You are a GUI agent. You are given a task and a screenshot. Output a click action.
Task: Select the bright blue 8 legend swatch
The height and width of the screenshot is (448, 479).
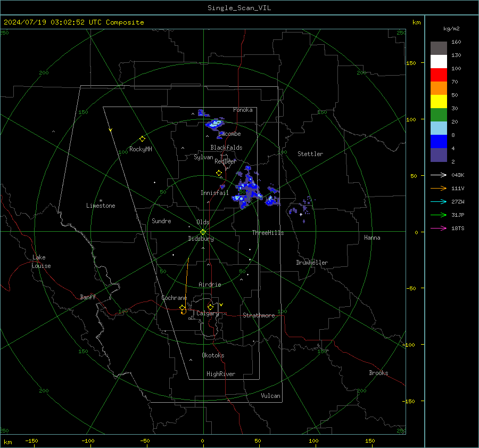(x=439, y=141)
